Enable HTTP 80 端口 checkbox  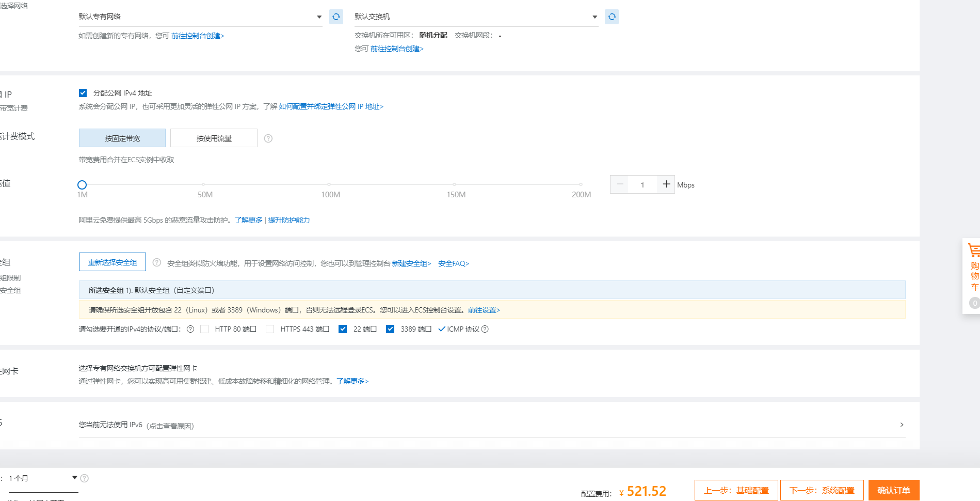[205, 330]
